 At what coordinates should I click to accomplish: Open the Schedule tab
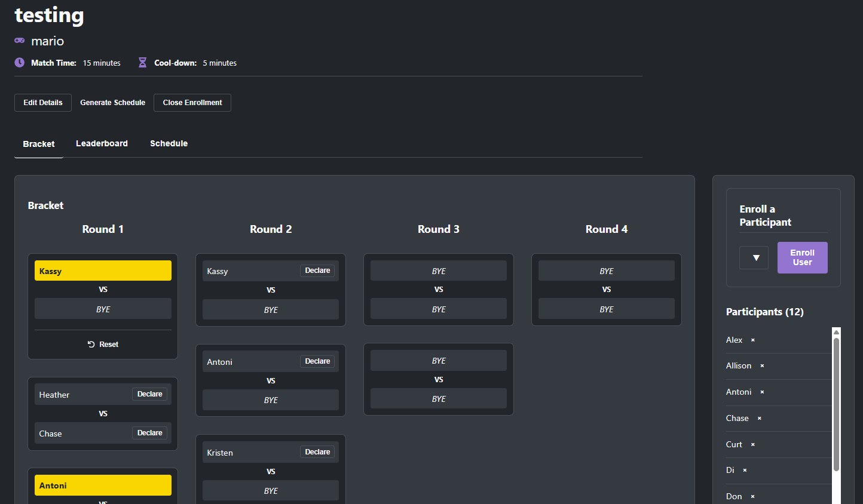(169, 143)
